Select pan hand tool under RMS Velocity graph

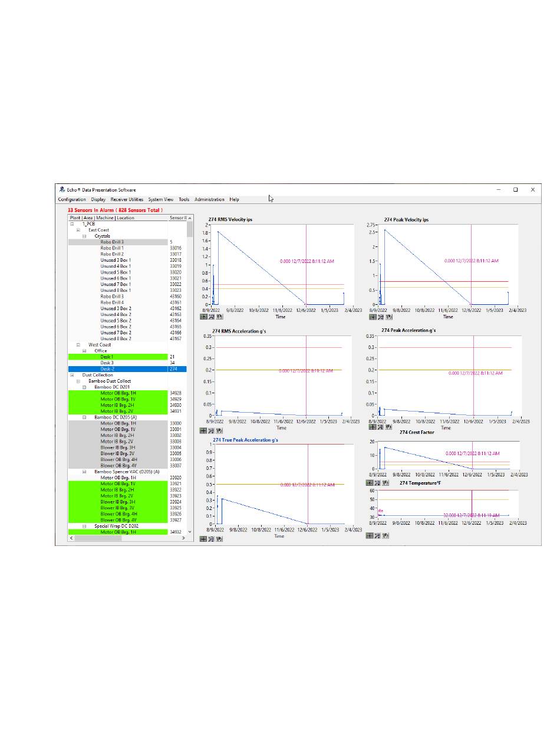219,317
